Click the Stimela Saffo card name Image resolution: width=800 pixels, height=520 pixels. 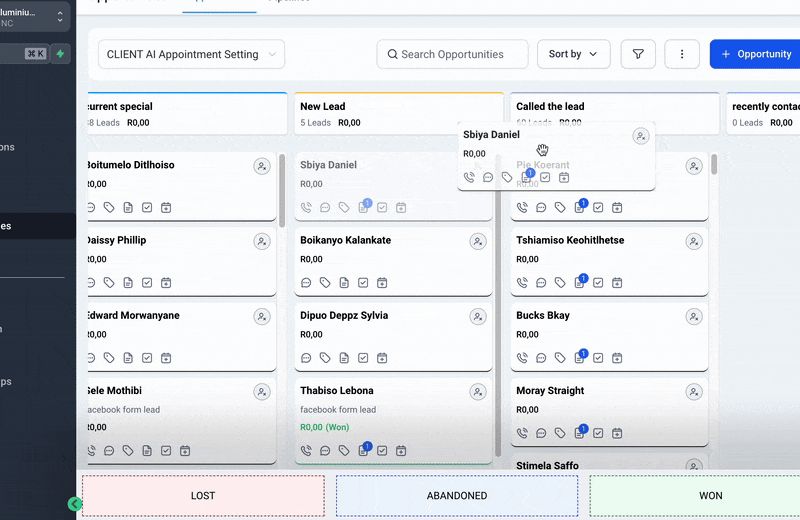coord(547,465)
